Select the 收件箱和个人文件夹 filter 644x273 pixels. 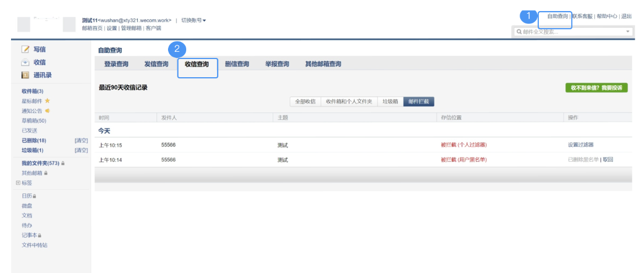coord(349,101)
